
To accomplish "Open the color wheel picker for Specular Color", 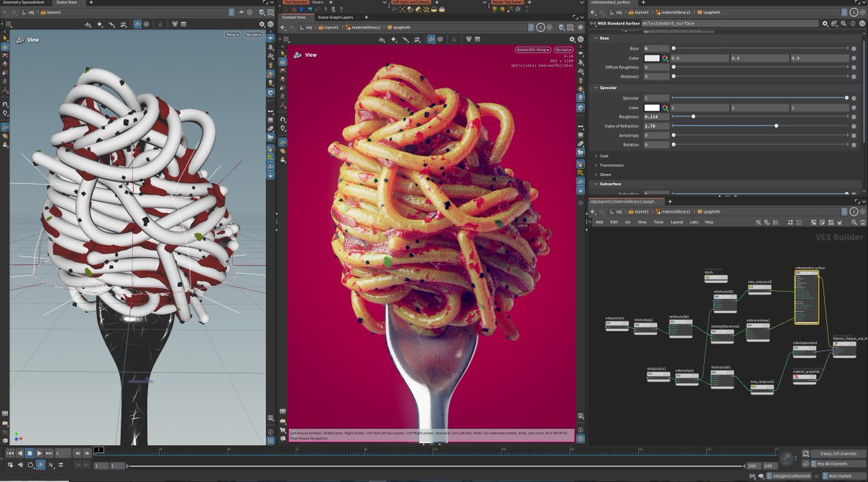I will (665, 108).
